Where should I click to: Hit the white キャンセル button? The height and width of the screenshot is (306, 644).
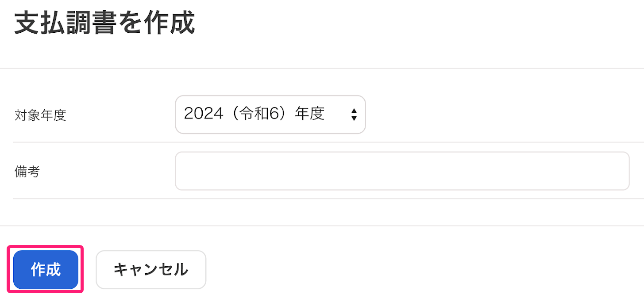point(151,269)
